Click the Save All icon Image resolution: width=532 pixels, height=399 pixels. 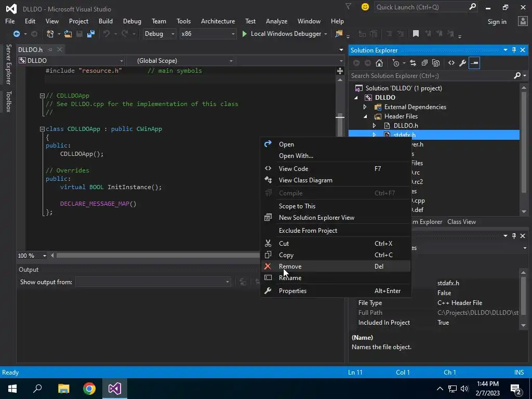point(90,34)
